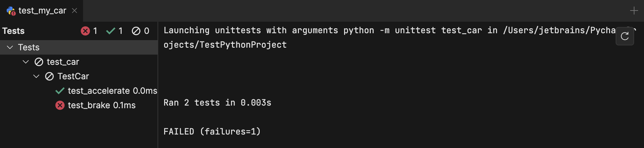Toggle the ignored tests filter icon
The width and height of the screenshot is (644, 148).
[136, 31]
